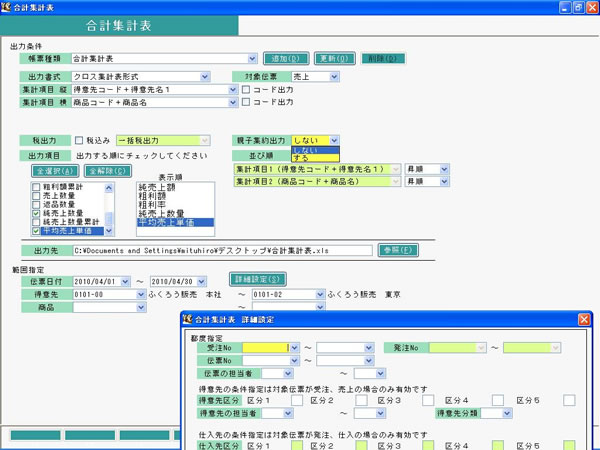Expand the 集計項目 横 combo box
The height and width of the screenshot is (450, 600).
tap(233, 102)
